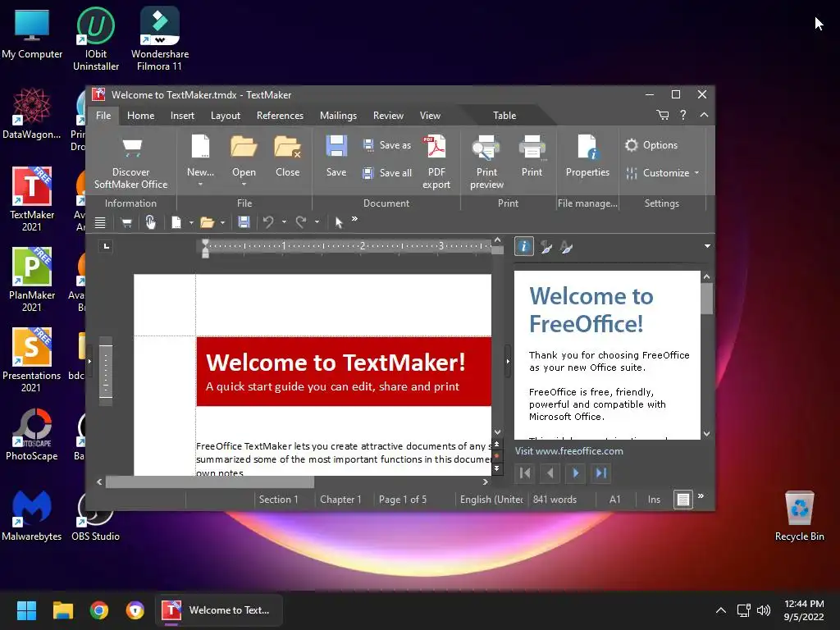Click Discover SoftMaker Office cart icon
840x630 pixels.
pos(131,147)
